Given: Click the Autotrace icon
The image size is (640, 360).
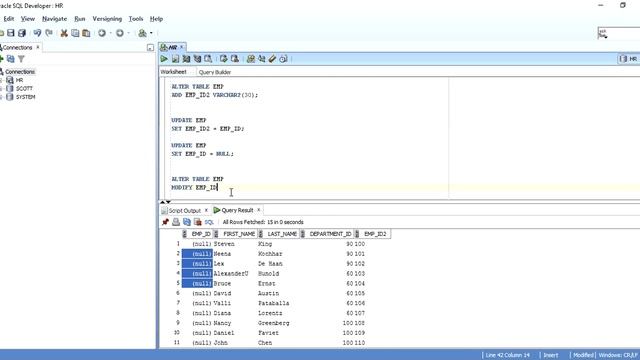Looking at the screenshot, I should (198, 59).
